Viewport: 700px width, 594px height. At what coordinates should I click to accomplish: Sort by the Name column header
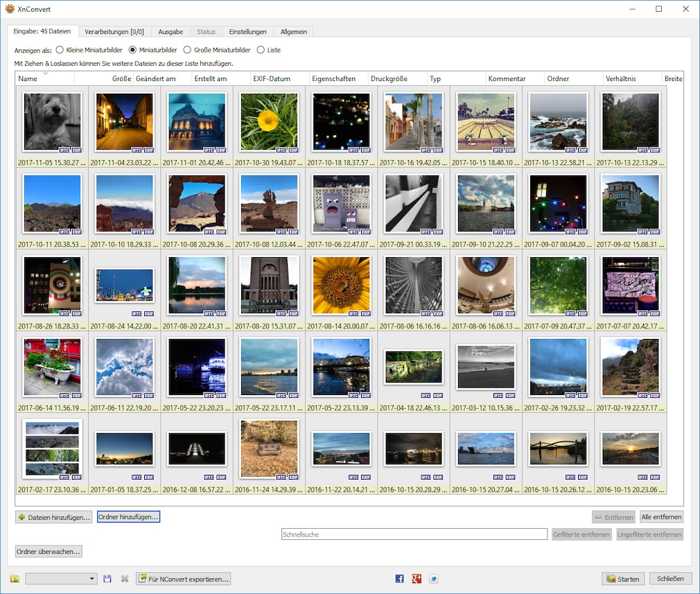click(x=44, y=78)
